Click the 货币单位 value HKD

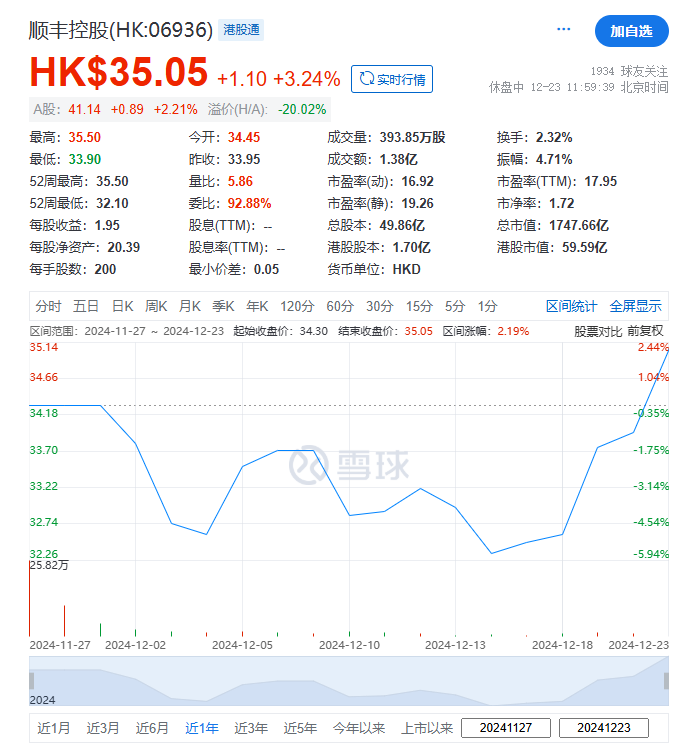(406, 269)
